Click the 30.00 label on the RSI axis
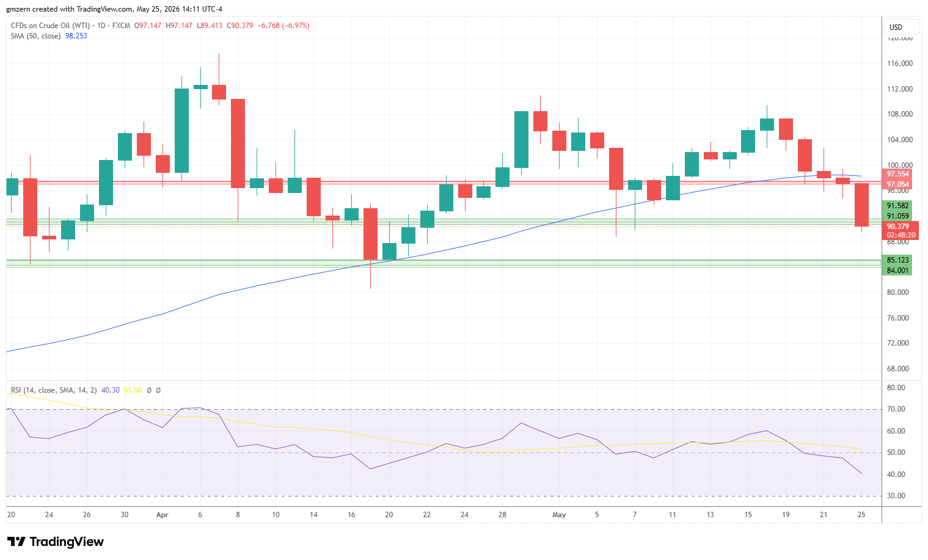 [896, 496]
